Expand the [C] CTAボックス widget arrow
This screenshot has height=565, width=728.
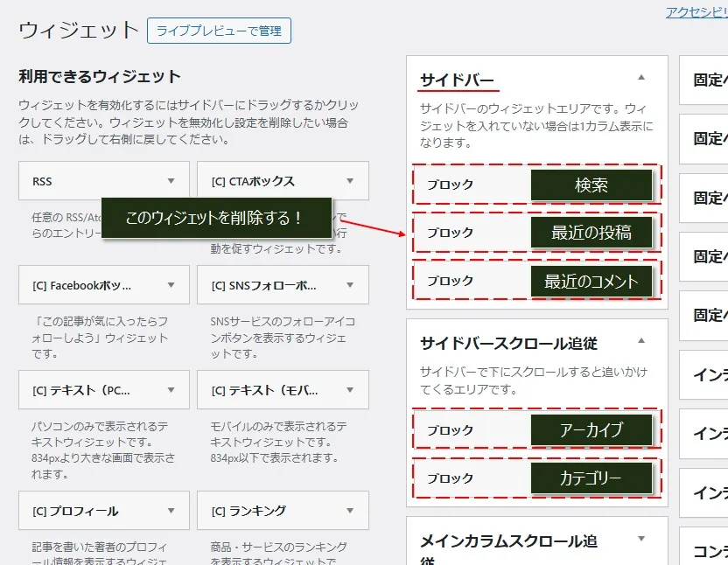[x=351, y=181]
